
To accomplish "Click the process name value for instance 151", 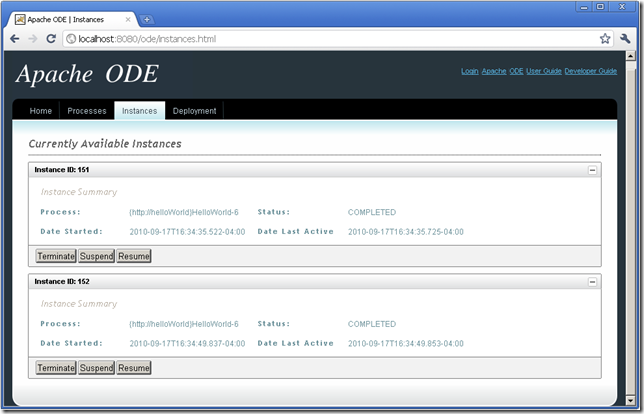I will (x=184, y=212).
